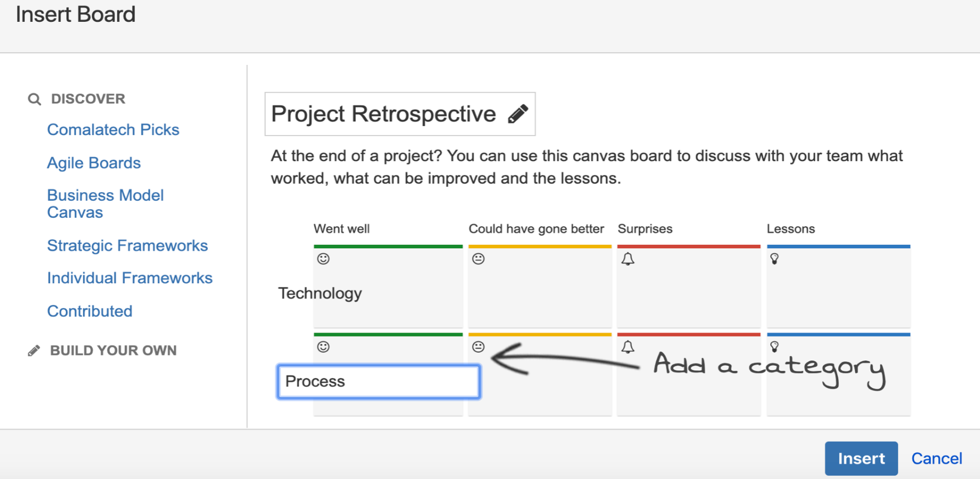The width and height of the screenshot is (980, 479).
Task: Click the Process category name input field
Action: [379, 382]
